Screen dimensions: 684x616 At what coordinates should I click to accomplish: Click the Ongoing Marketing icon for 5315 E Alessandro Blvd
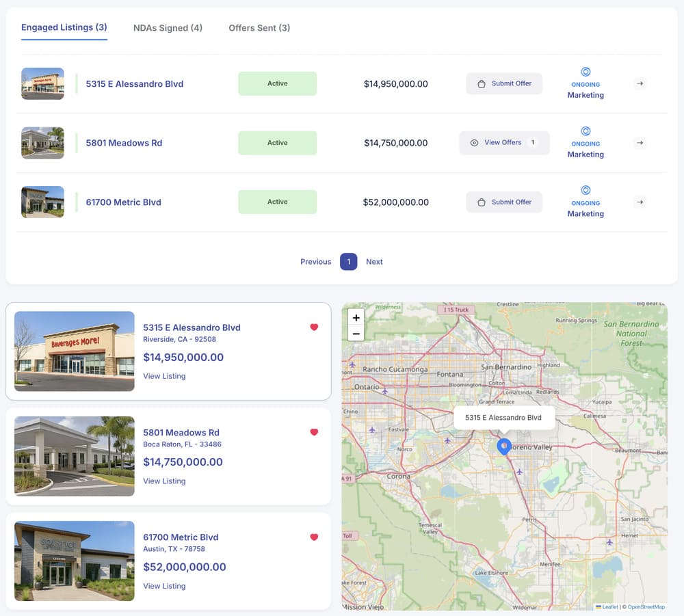[586, 71]
